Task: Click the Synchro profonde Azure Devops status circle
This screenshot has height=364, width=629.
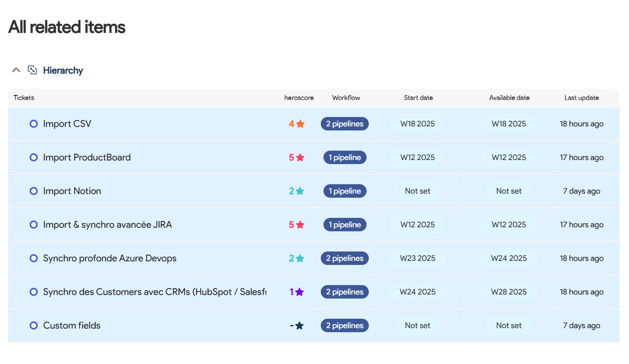Action: [x=34, y=258]
